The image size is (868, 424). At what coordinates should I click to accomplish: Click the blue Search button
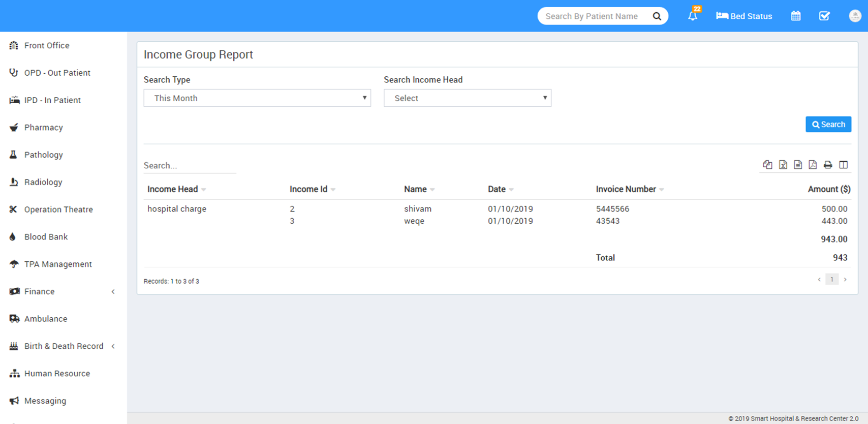pos(828,125)
